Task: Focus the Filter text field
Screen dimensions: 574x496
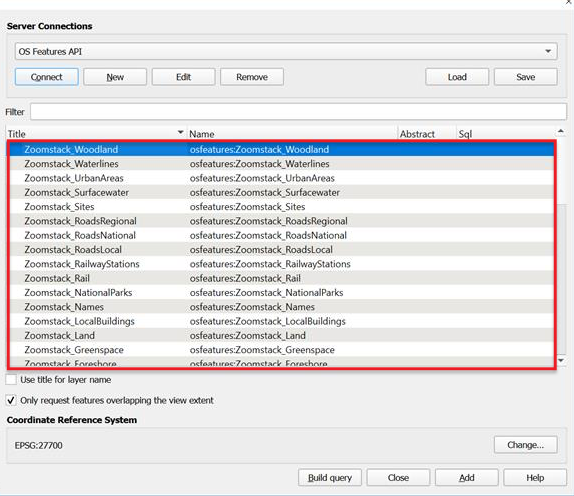Action: (x=298, y=112)
